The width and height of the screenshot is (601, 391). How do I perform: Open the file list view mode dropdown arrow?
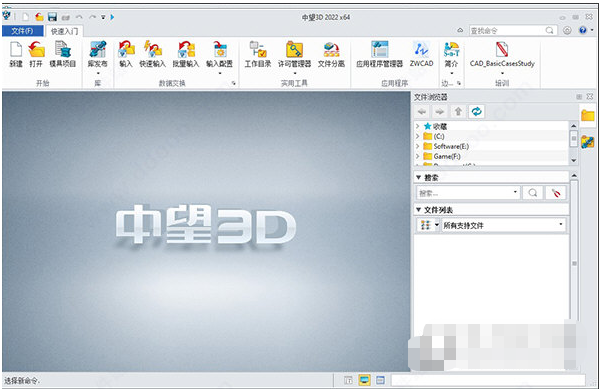click(437, 225)
